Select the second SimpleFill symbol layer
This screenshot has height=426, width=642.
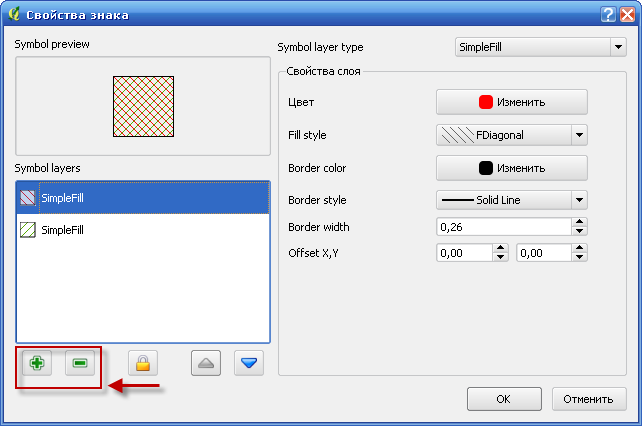[143, 229]
